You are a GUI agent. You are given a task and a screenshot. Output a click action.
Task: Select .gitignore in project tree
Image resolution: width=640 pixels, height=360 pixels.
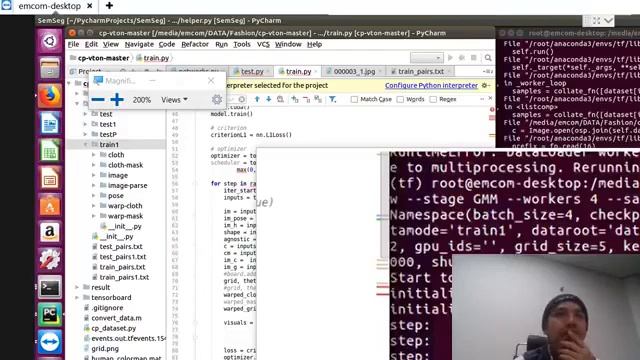[107, 308]
